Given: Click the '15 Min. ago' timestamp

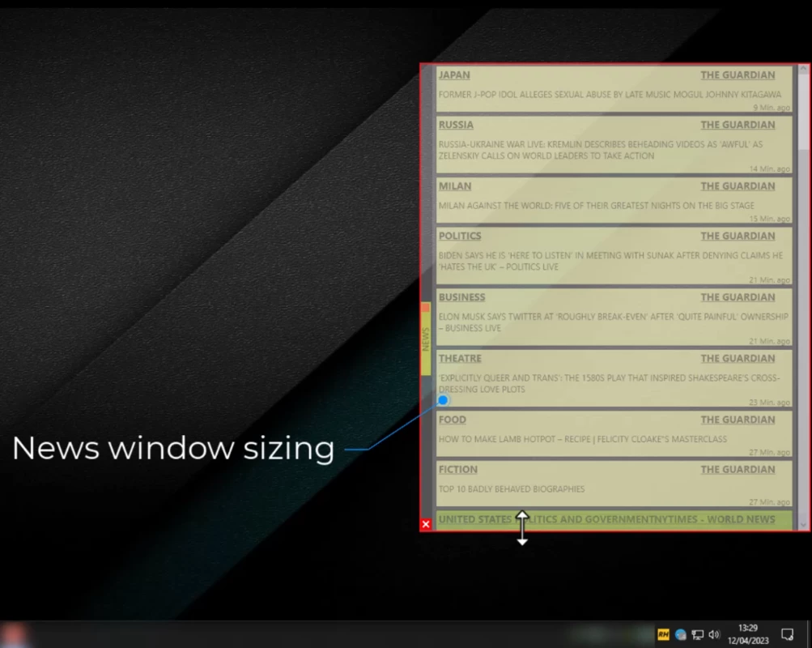Looking at the screenshot, I should point(770,219).
